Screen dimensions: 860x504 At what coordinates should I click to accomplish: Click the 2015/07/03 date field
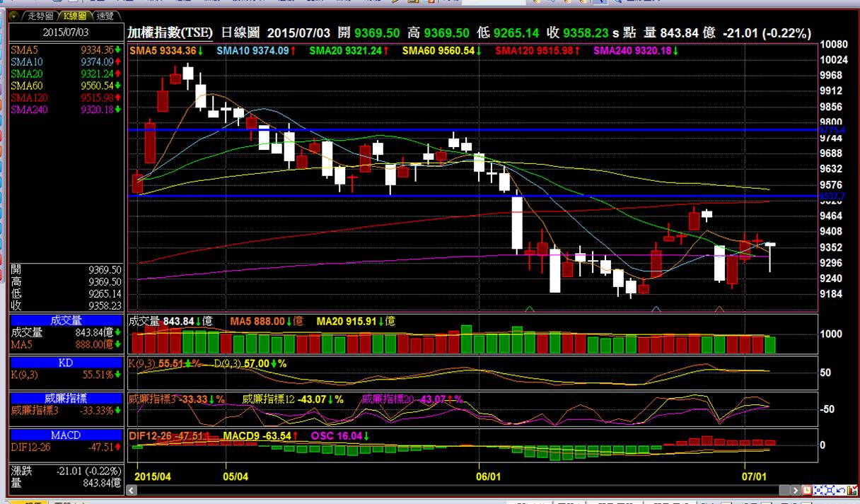coord(64,33)
